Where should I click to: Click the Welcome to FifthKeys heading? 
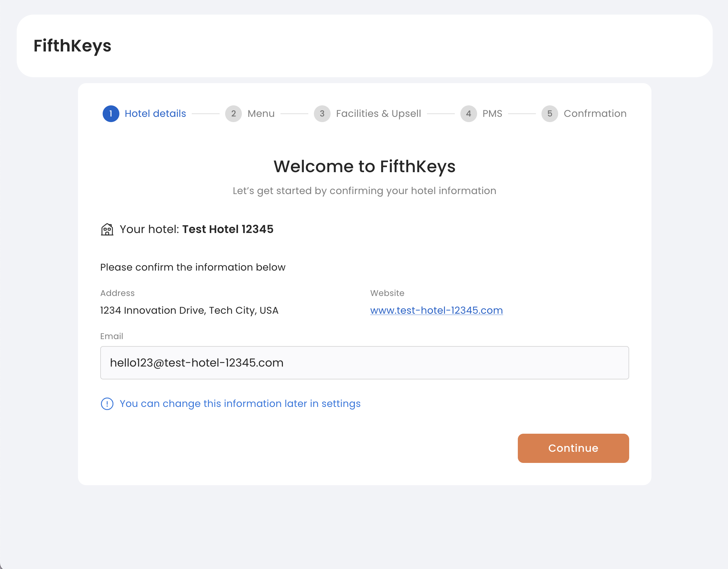point(365,166)
